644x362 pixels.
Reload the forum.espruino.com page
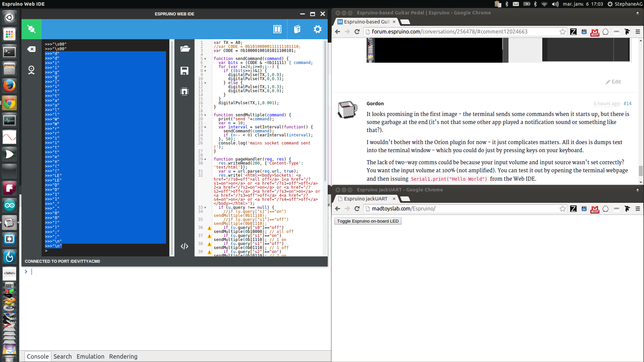(357, 32)
